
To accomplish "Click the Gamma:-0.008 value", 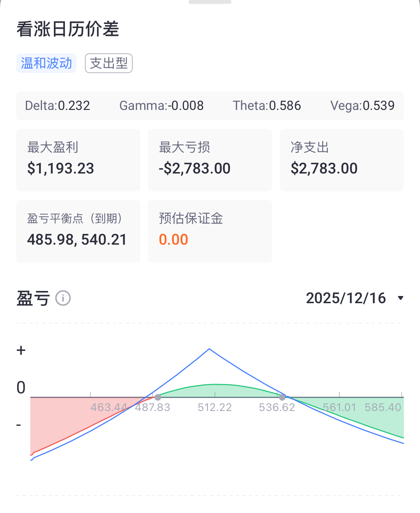I will pos(162,106).
